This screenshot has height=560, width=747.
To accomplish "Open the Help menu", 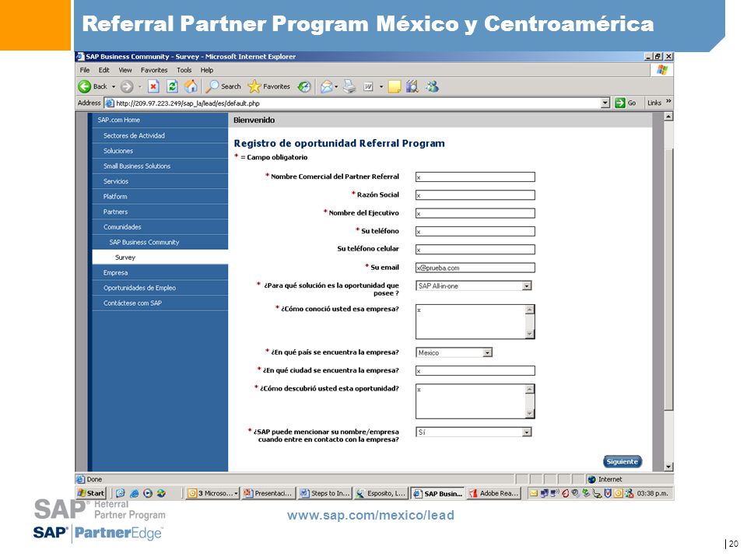I will pyautogui.click(x=207, y=70).
